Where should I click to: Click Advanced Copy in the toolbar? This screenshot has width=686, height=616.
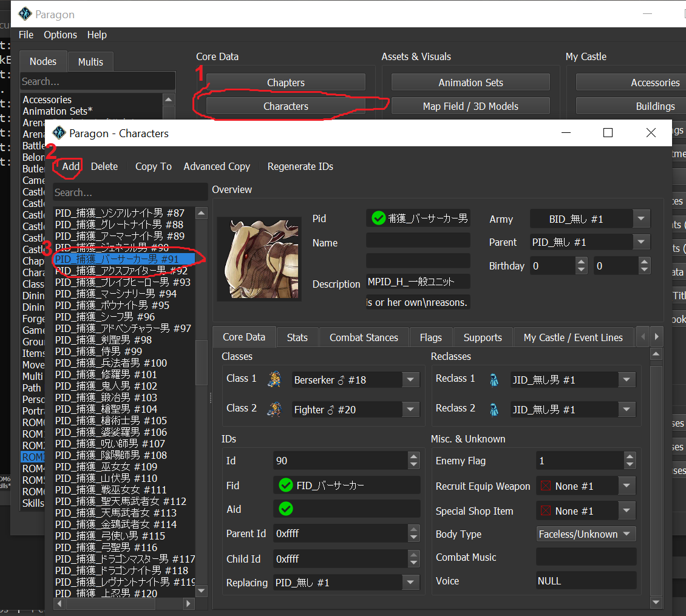[x=217, y=166]
